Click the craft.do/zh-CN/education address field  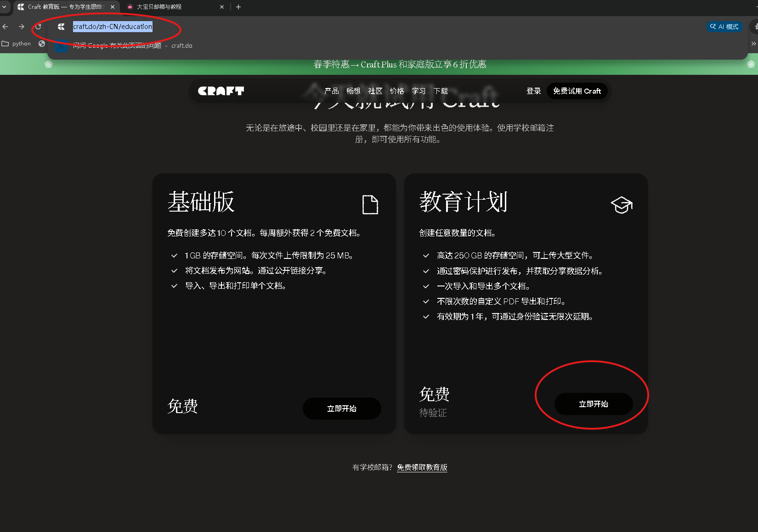[113, 27]
